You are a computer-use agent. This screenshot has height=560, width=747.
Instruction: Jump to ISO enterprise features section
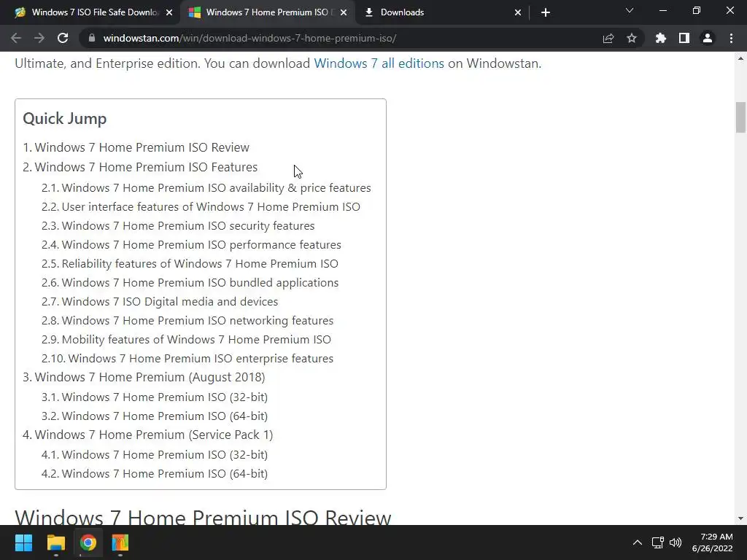pyautogui.click(x=201, y=359)
